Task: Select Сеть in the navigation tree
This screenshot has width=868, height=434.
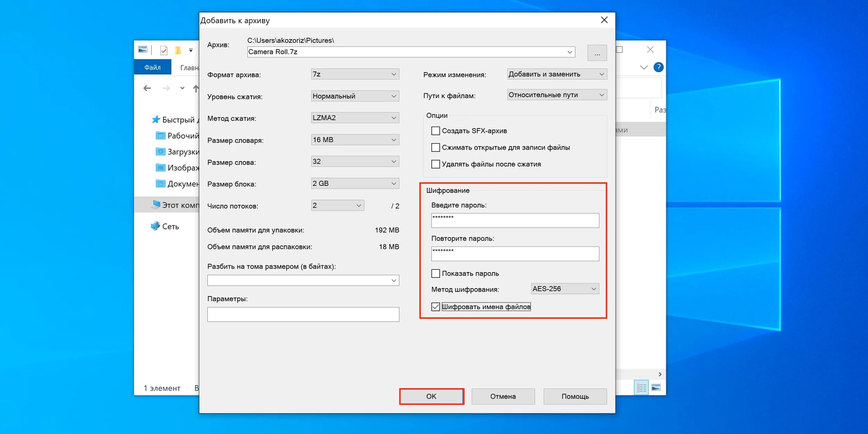Action: pyautogui.click(x=165, y=226)
